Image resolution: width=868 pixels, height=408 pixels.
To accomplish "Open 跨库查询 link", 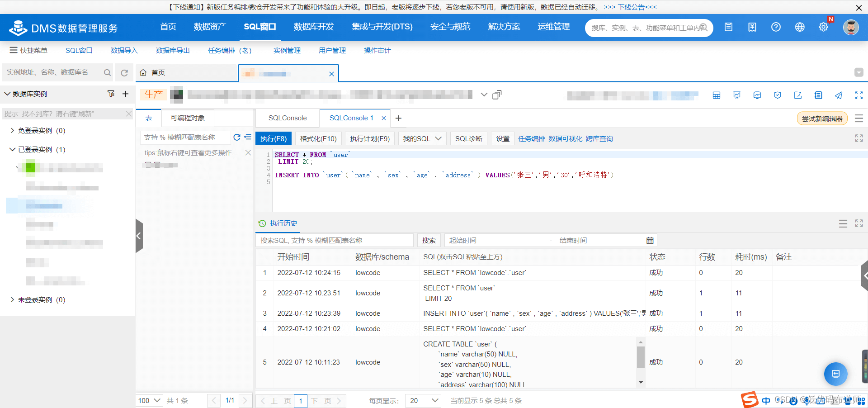I will [x=599, y=139].
